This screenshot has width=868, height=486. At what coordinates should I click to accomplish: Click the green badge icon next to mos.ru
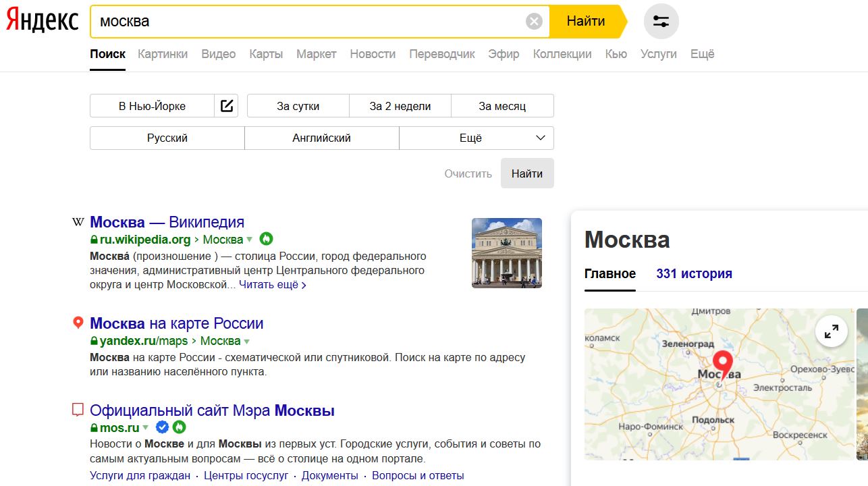tap(179, 427)
